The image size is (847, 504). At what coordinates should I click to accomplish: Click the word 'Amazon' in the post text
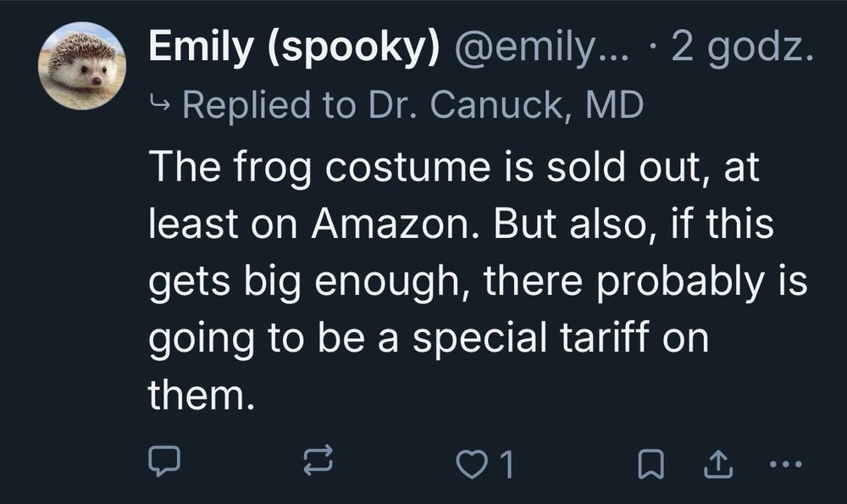377,225
